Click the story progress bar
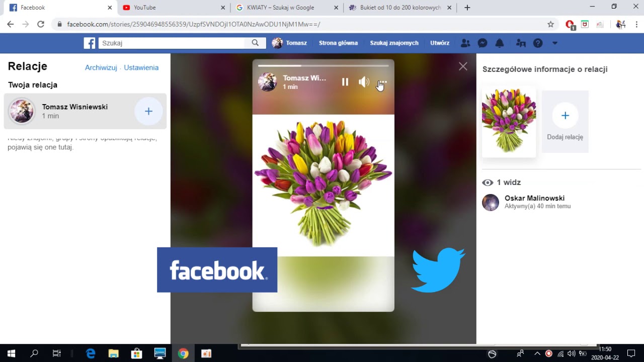Image resolution: width=644 pixels, height=362 pixels. (x=323, y=65)
